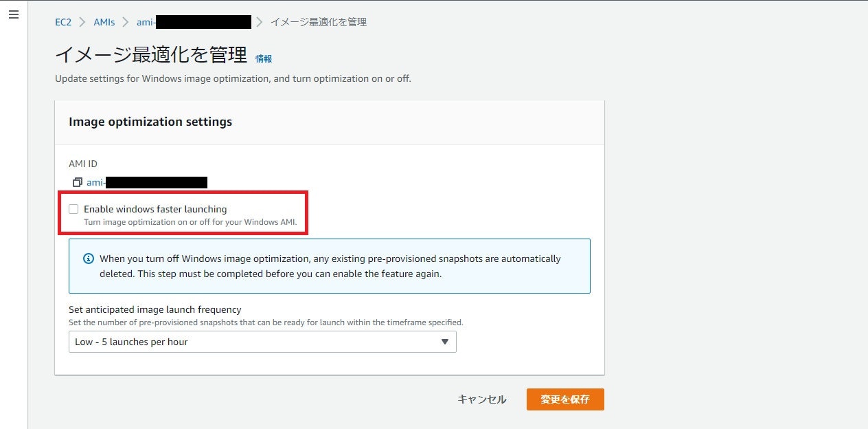Click the info icon in the notice box
Image resolution: width=868 pixels, height=429 pixels.
[89, 259]
